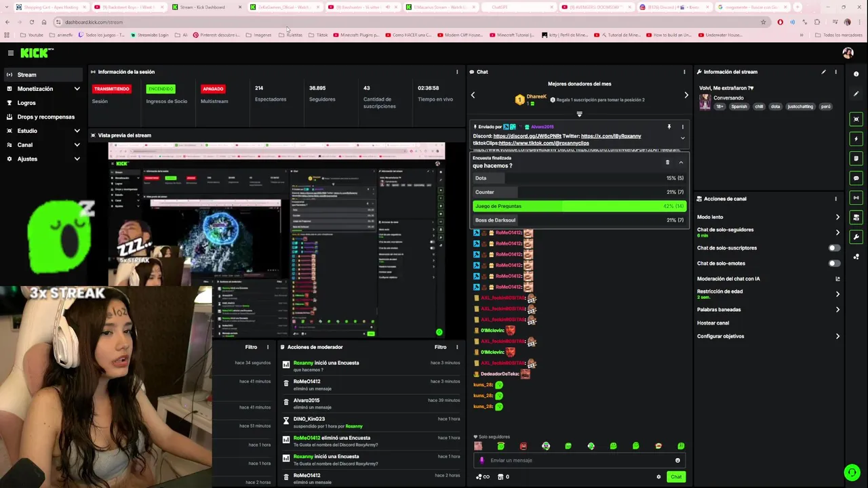This screenshot has height=488, width=868.
Task: Open Restricción de edad options chevron
Action: coord(837,294)
